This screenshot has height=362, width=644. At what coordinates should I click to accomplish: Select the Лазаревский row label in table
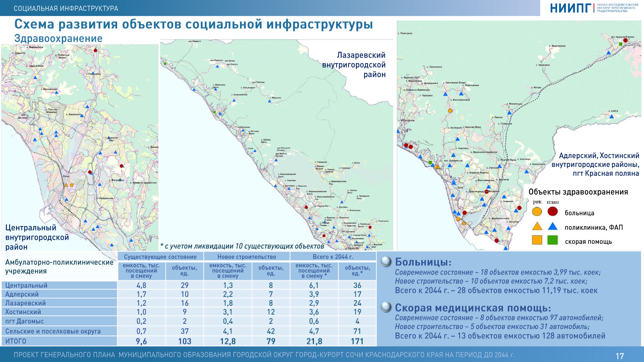tap(25, 303)
